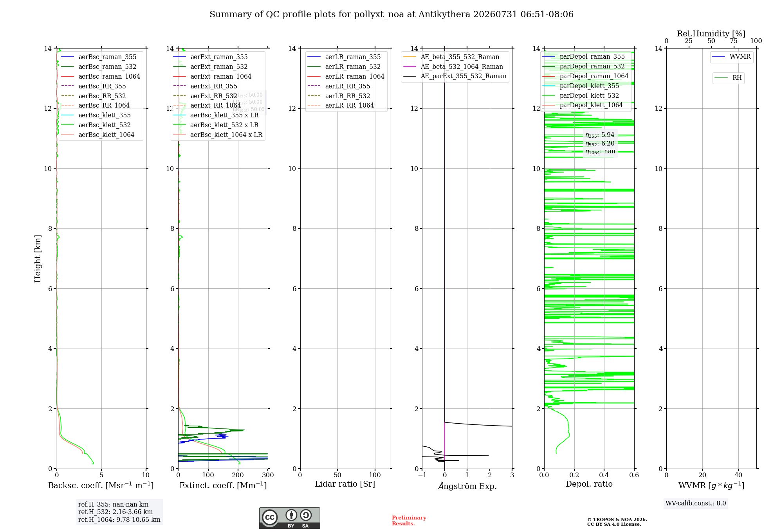Click the η532: 6.20 annotation
The image size is (783, 532).
[600, 144]
